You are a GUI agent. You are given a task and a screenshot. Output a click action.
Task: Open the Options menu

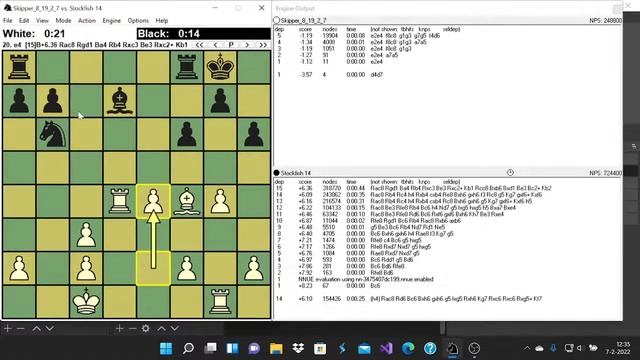[x=138, y=20]
